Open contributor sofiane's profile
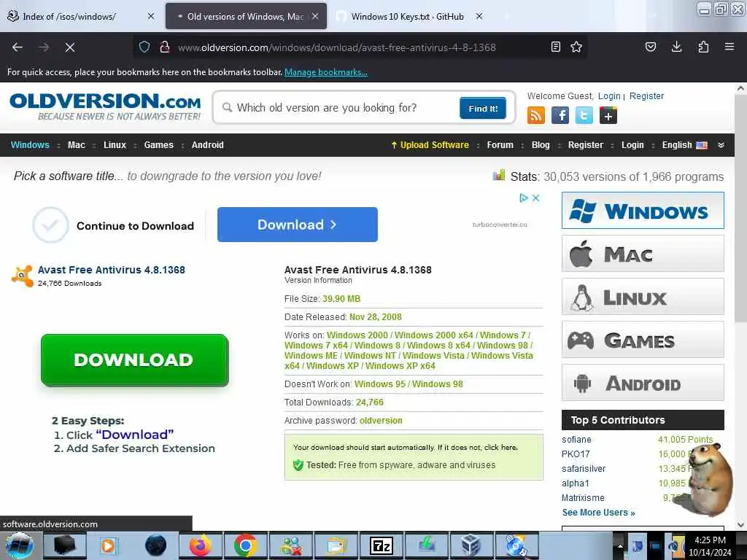The width and height of the screenshot is (747, 560). pyautogui.click(x=576, y=440)
